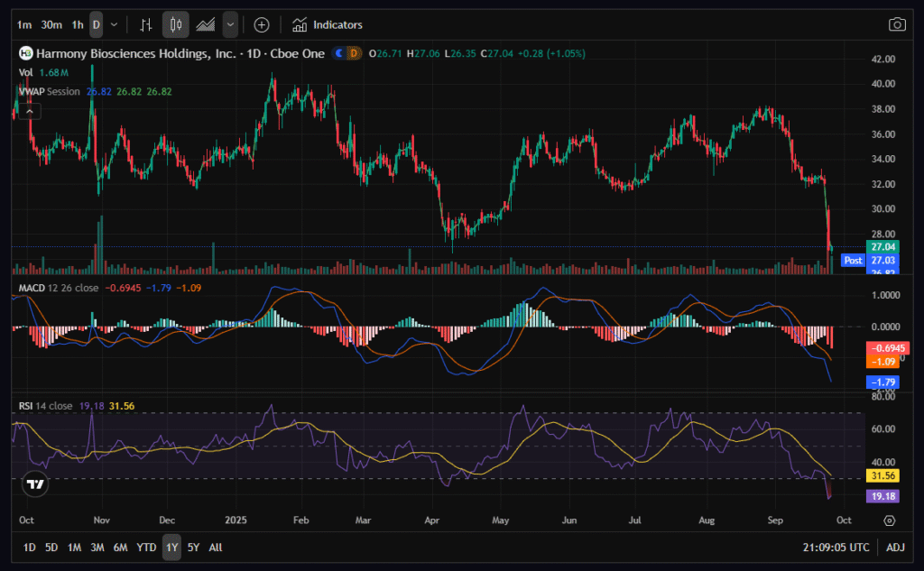Select the bars chart style icon
924x571 pixels.
click(147, 24)
